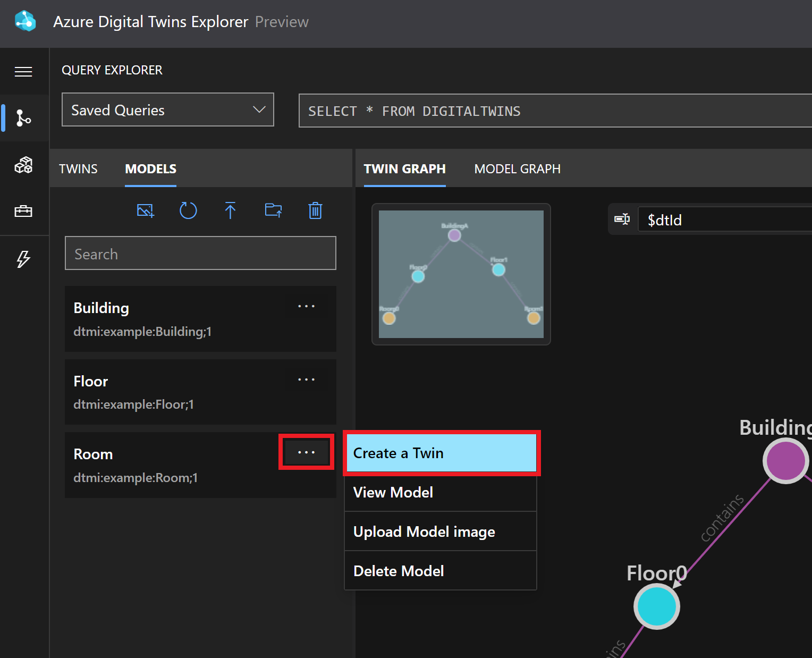This screenshot has width=812, height=658.
Task: Select the toolbox icon in the left sidebar
Action: pyautogui.click(x=24, y=210)
